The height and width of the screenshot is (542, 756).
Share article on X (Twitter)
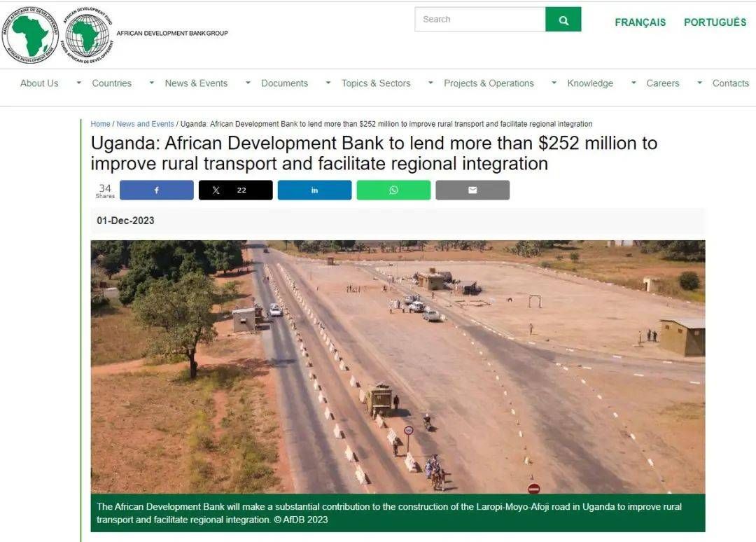(x=236, y=190)
